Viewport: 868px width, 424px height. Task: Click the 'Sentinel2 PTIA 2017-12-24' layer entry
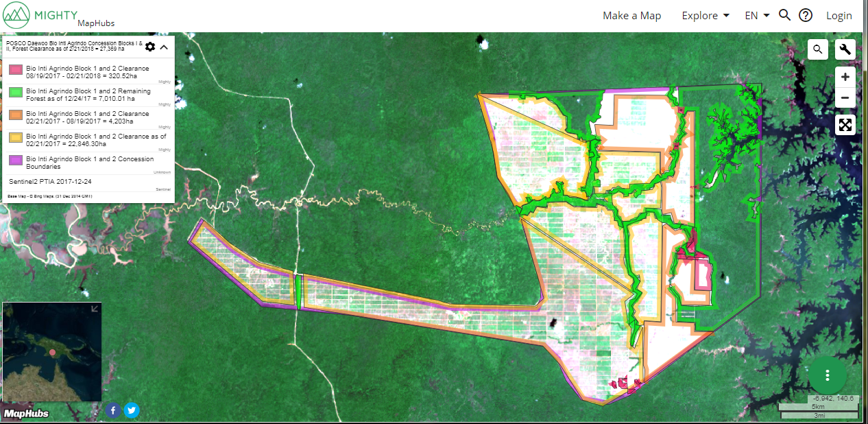point(50,181)
